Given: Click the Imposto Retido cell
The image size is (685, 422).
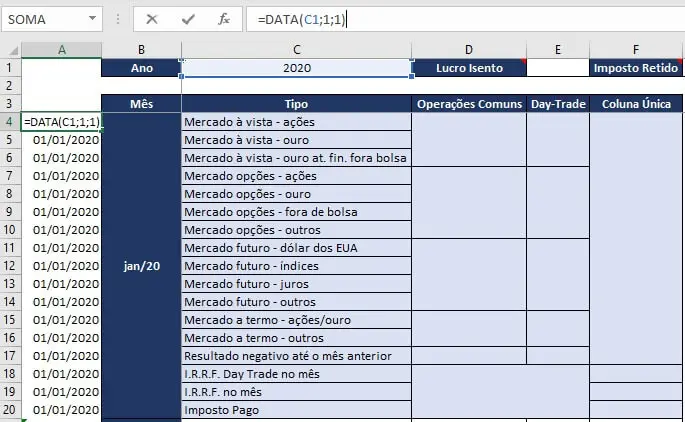Looking at the screenshot, I should coord(636,68).
